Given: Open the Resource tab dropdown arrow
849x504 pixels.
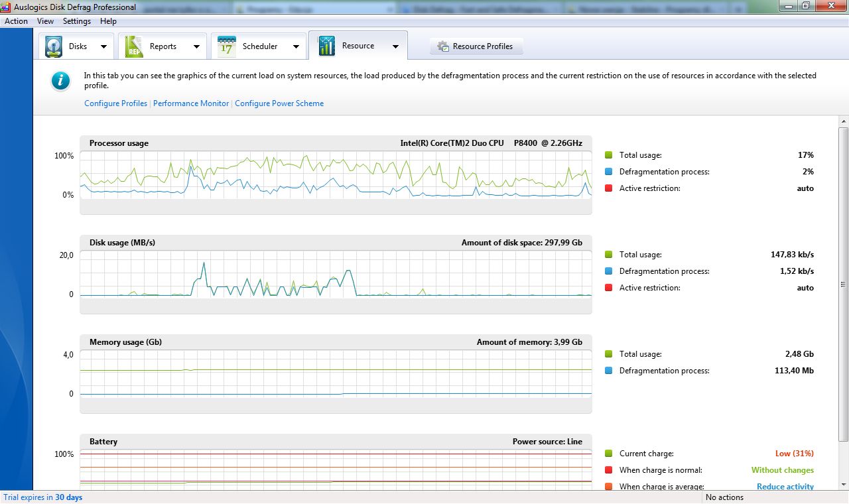Looking at the screenshot, I should pyautogui.click(x=395, y=46).
